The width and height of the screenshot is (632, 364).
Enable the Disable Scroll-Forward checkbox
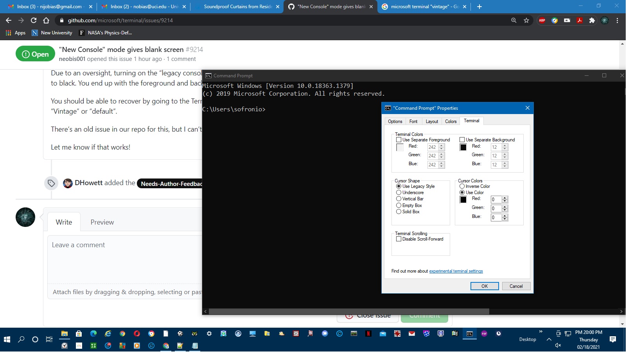(x=399, y=239)
